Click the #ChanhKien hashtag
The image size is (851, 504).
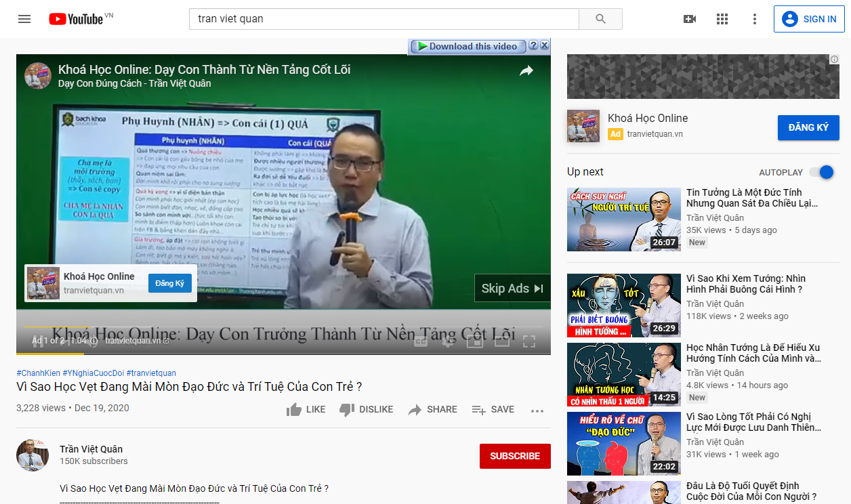(38, 373)
